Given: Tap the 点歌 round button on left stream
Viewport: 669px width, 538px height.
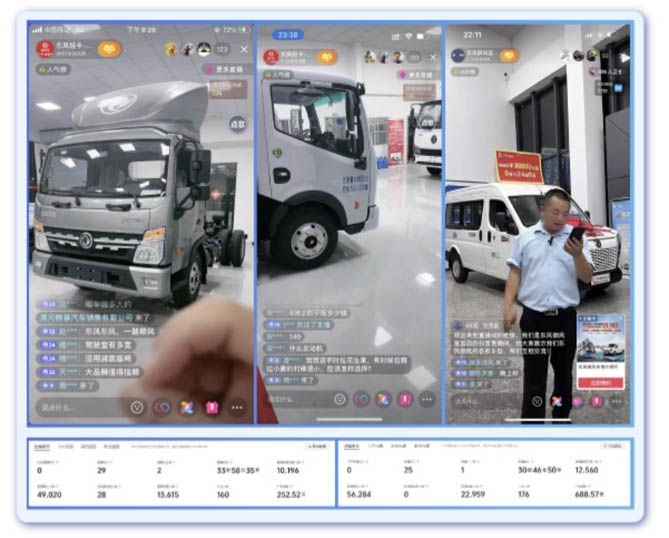Looking at the screenshot, I should point(237,124).
